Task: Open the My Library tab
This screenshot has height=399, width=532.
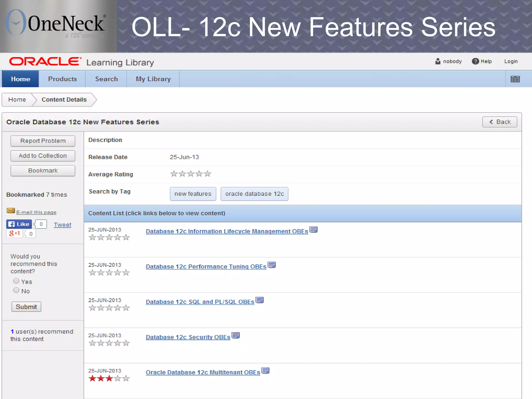Action: pos(153,79)
